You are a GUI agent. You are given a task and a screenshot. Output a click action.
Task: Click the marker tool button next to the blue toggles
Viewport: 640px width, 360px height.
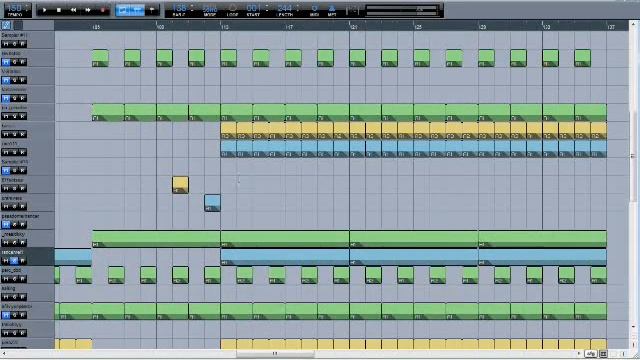(x=152, y=10)
